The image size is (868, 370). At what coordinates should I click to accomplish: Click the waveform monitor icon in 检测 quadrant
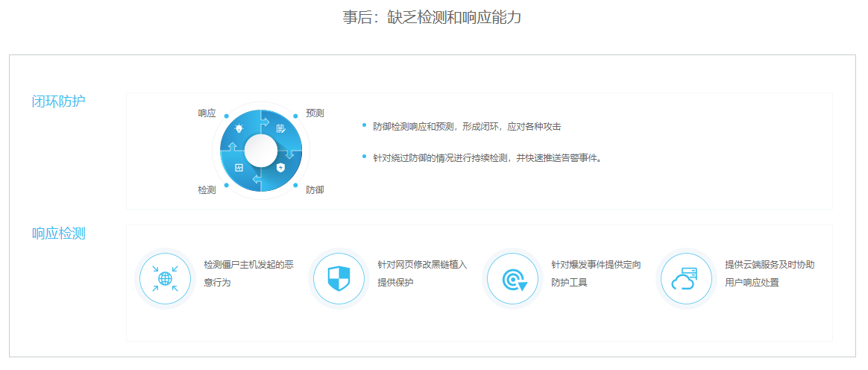pyautogui.click(x=239, y=168)
